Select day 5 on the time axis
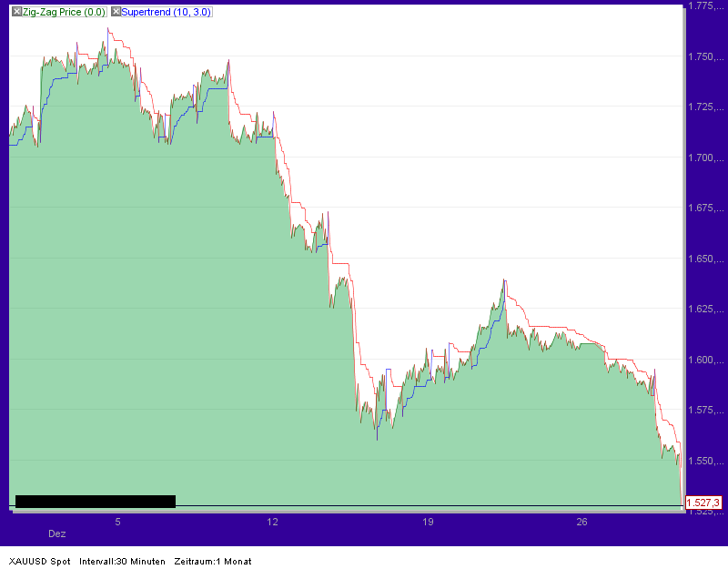This screenshot has height=569, width=728. tap(116, 523)
